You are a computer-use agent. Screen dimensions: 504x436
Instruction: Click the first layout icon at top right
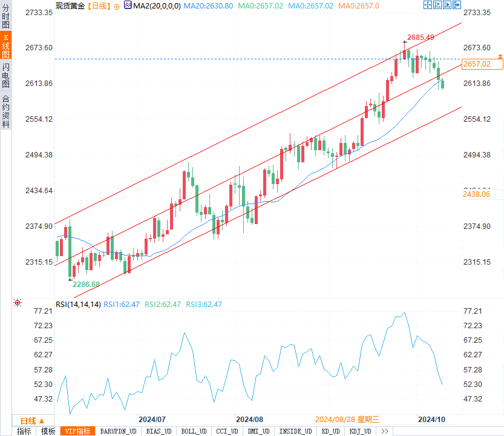click(428, 5)
